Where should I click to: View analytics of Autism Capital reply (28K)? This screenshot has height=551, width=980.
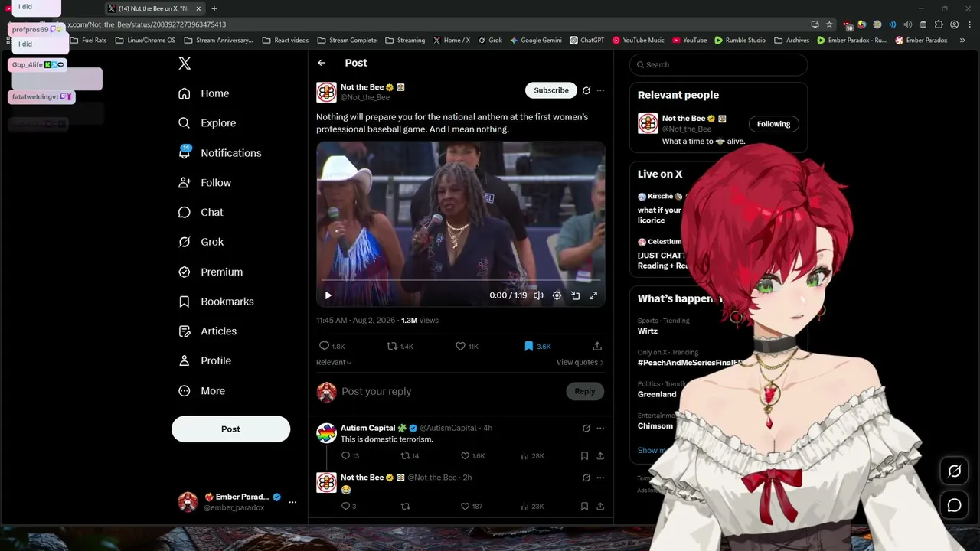(532, 455)
